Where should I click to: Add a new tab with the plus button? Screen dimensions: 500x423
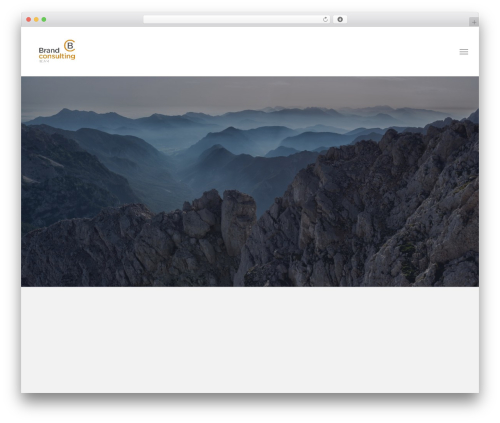[x=474, y=22]
